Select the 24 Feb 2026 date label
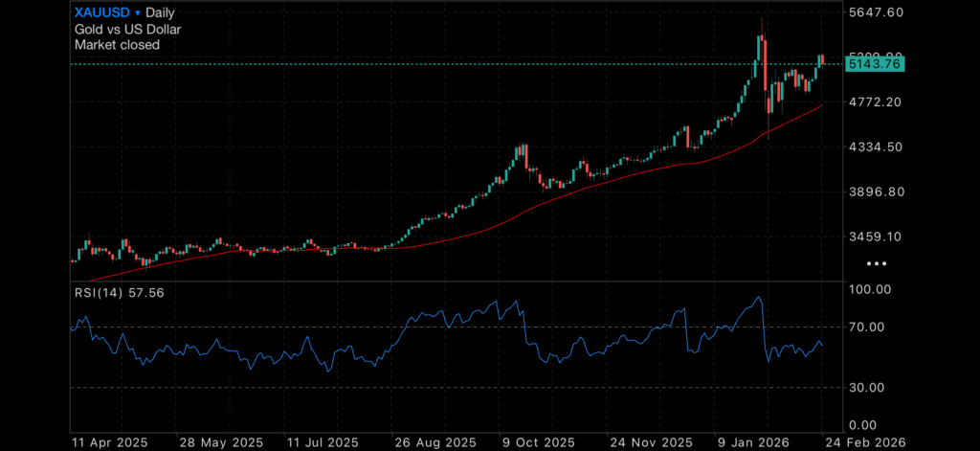Viewport: 980px width, 451px height. [864, 443]
